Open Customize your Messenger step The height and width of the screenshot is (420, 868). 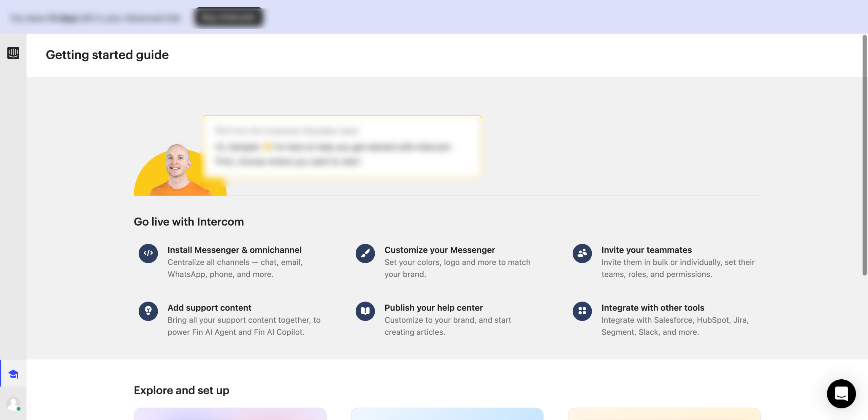439,250
